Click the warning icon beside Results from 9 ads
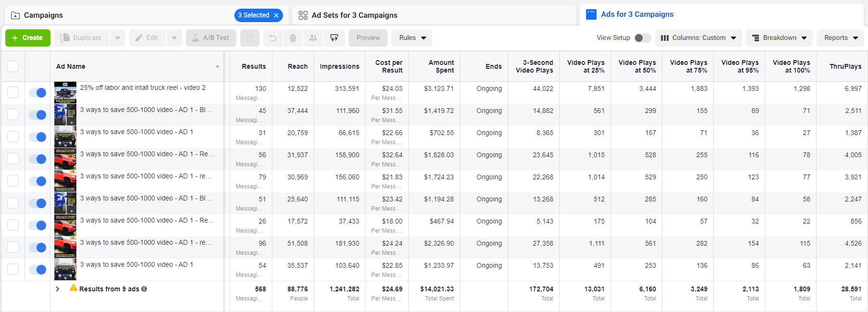Viewport: 868px width, 312px height. (73, 288)
